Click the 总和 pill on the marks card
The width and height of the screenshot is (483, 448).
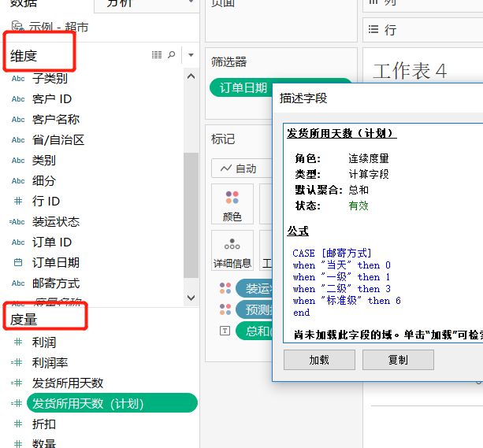(255, 331)
